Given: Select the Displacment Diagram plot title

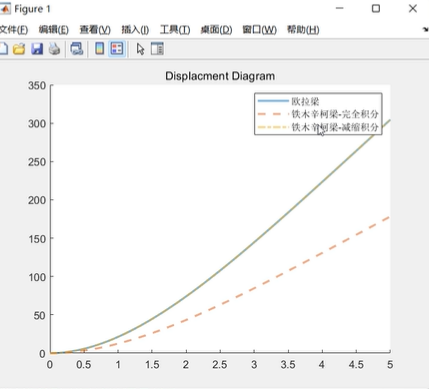Looking at the screenshot, I should (x=220, y=76).
